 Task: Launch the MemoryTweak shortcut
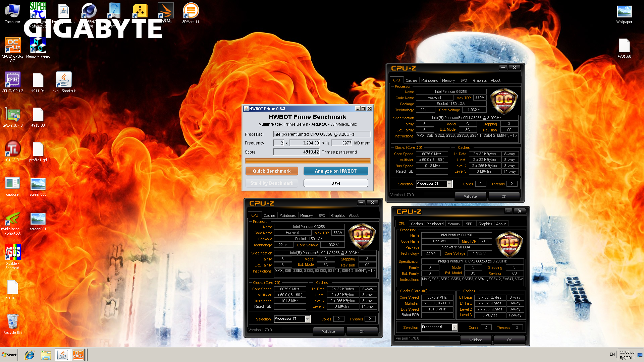coord(38,48)
